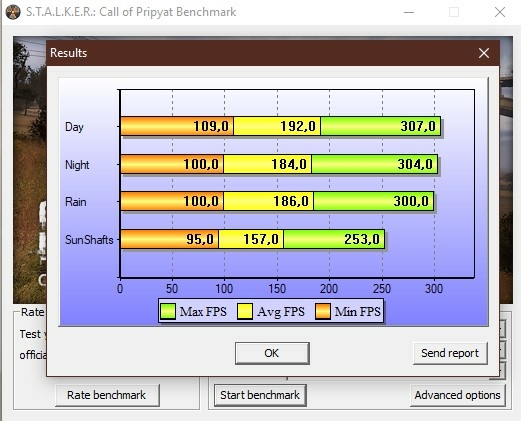Click the Day row label

(x=74, y=127)
